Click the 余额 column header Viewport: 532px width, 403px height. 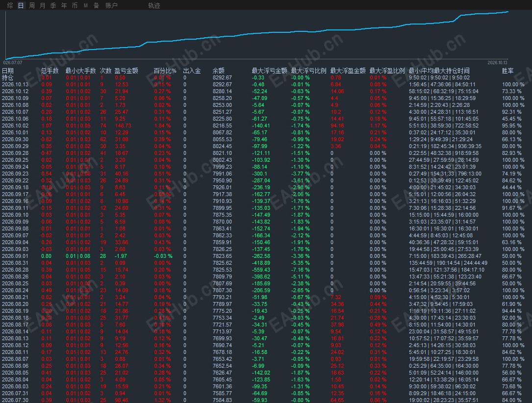click(x=219, y=71)
